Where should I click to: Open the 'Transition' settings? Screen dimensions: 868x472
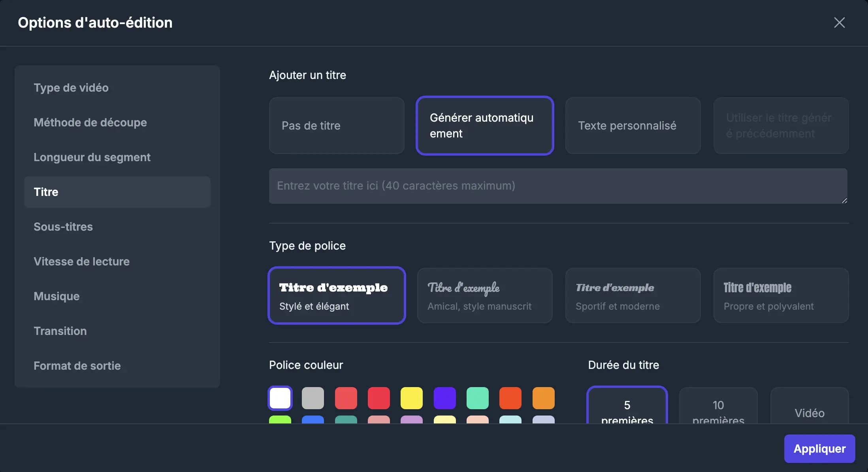click(x=60, y=331)
